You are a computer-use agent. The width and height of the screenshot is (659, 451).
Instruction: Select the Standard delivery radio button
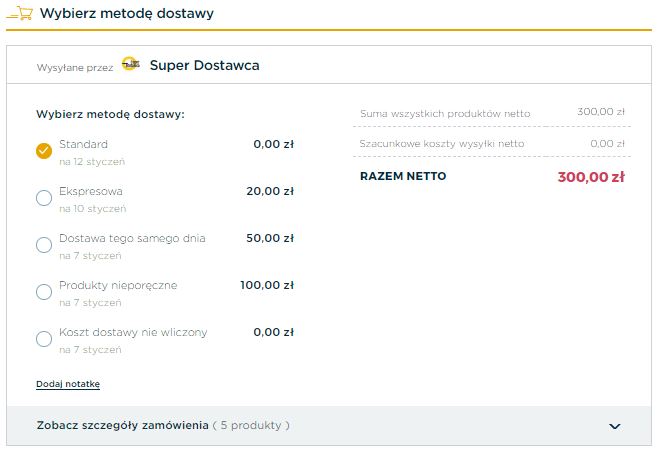point(44,151)
